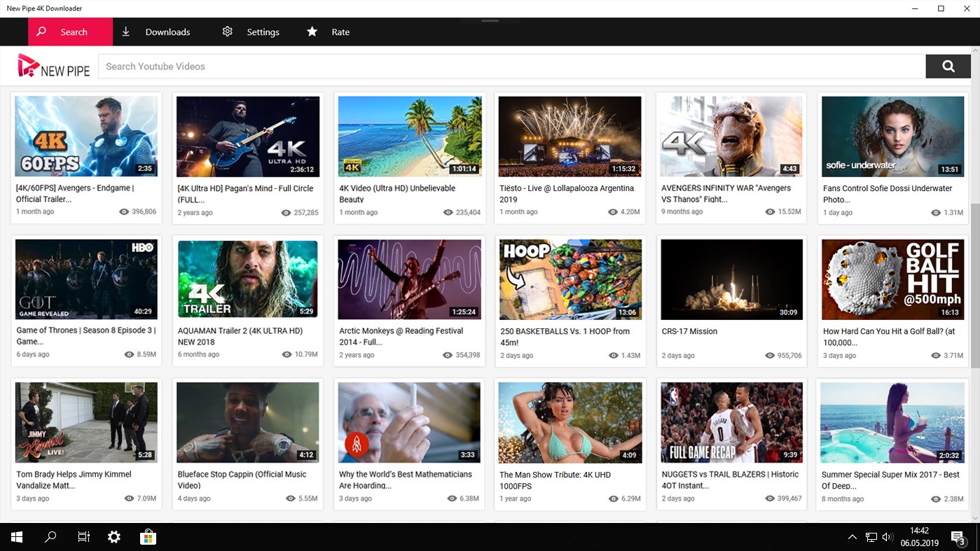Open 250 Basketballs vs 1 Hoop thumbnail

[570, 279]
